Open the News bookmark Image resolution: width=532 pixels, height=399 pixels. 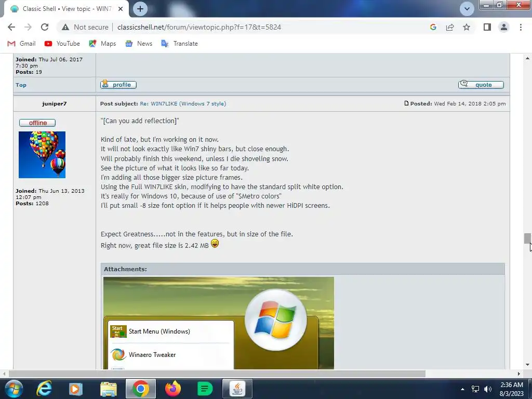coord(139,44)
